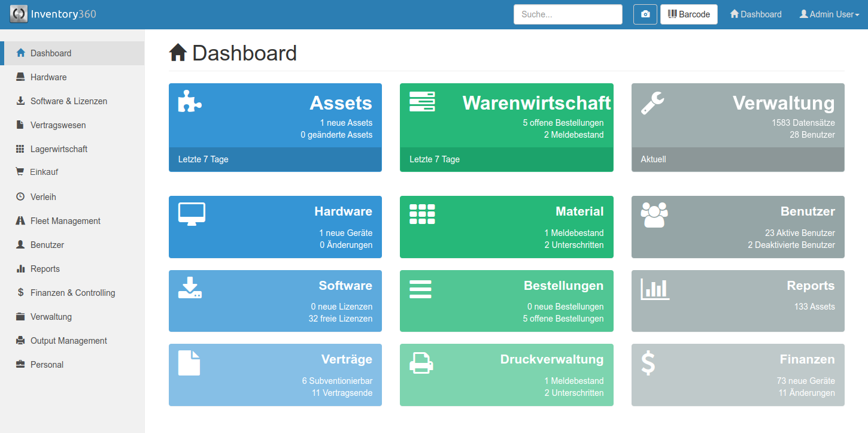Click the printer icon on Druckverwaltung tile
This screenshot has width=868, height=433.
click(x=421, y=362)
